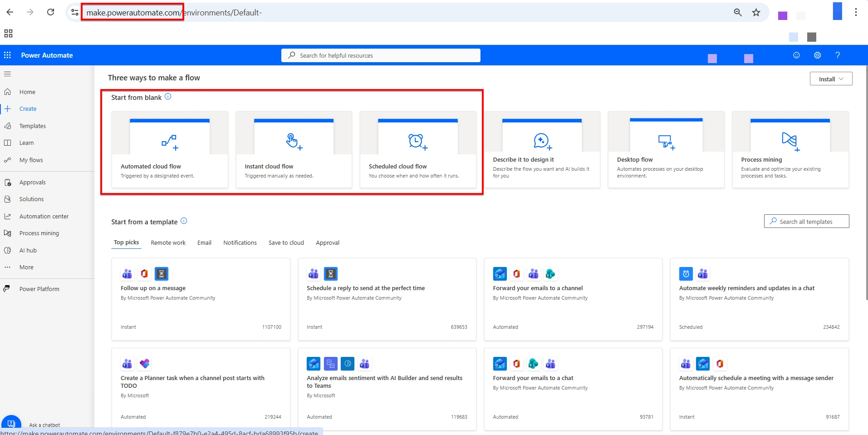Open the browser apps grid icon
Viewport: 868px width, 435px height.
click(8, 33)
